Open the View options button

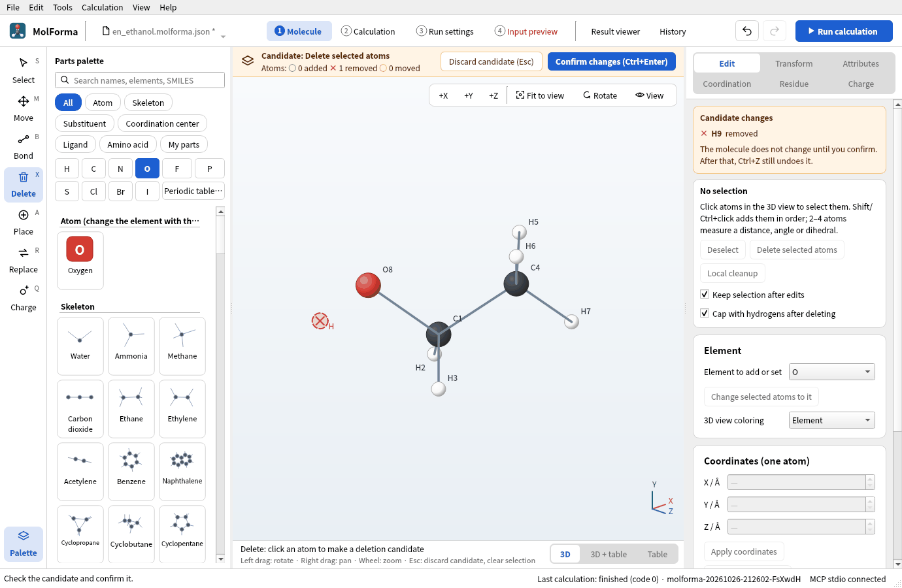coord(649,95)
